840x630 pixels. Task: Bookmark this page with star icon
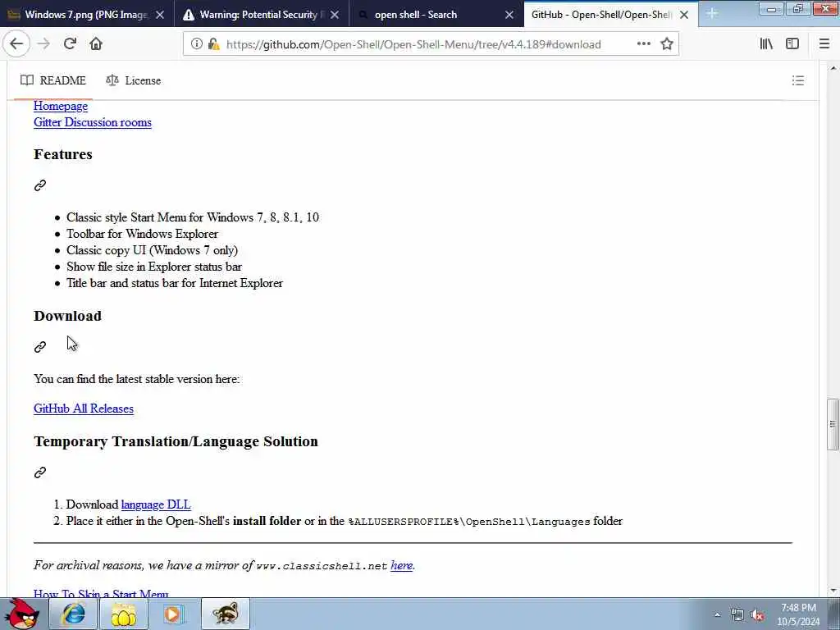[666, 44]
